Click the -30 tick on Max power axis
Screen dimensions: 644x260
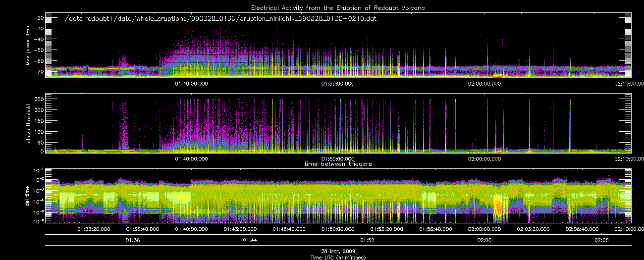(x=39, y=28)
